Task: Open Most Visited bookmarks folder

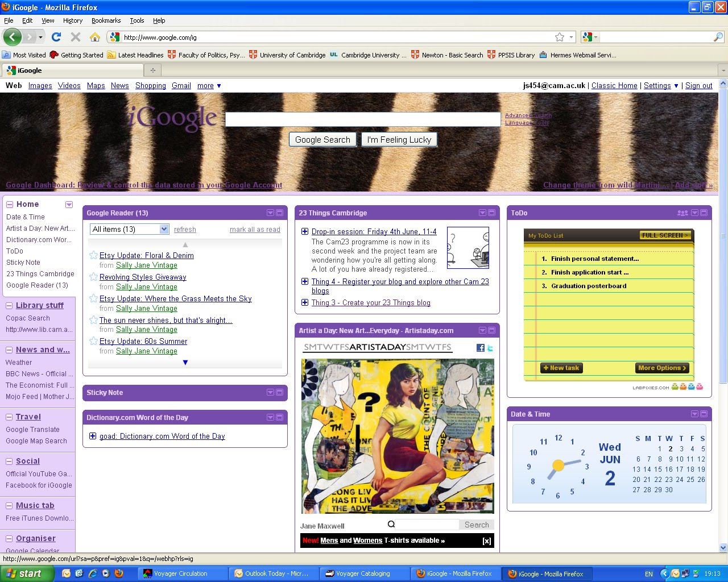Action: (x=24, y=55)
